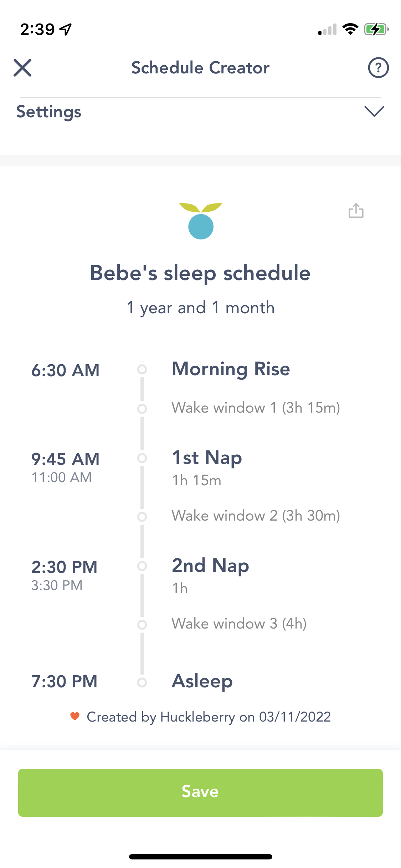Save the sleep schedule
The width and height of the screenshot is (401, 868).
[x=200, y=792]
